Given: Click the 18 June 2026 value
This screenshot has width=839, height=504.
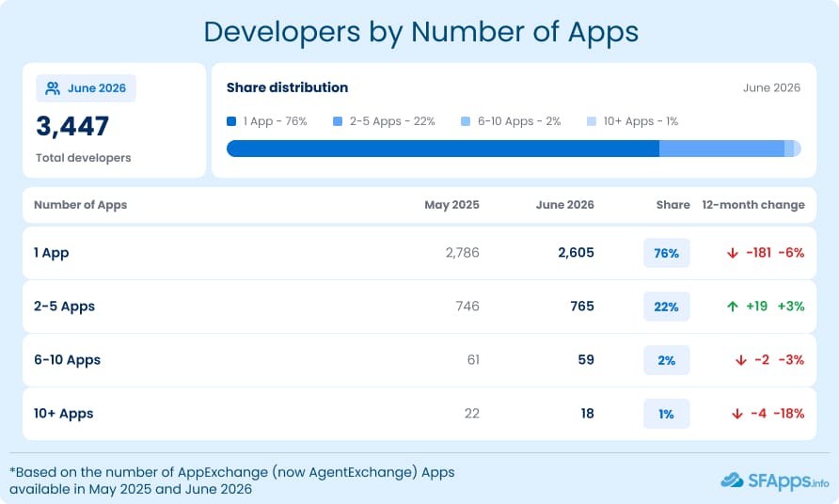Looking at the screenshot, I should point(588,413).
